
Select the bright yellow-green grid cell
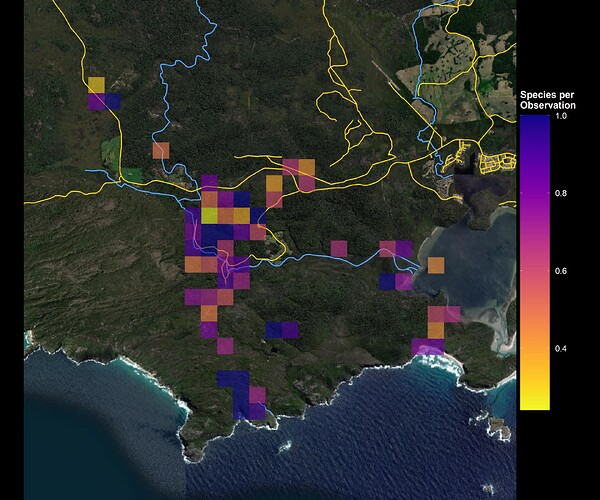click(x=209, y=216)
